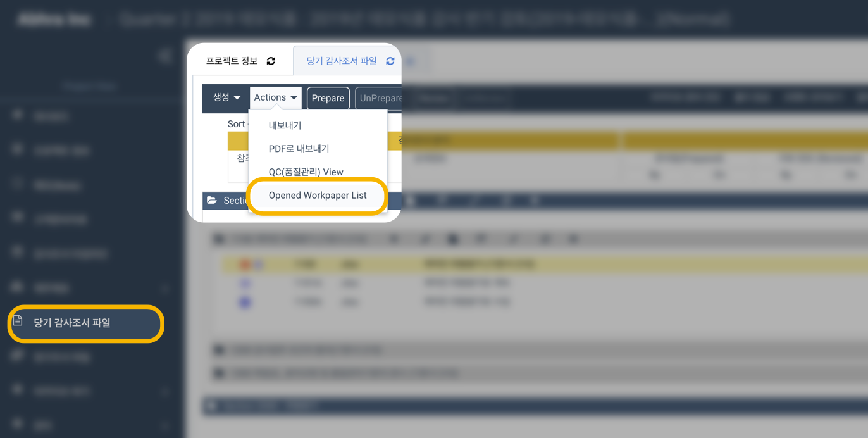868x438 pixels.
Task: Click the folder icon on the Section bar
Action: [x=213, y=200]
